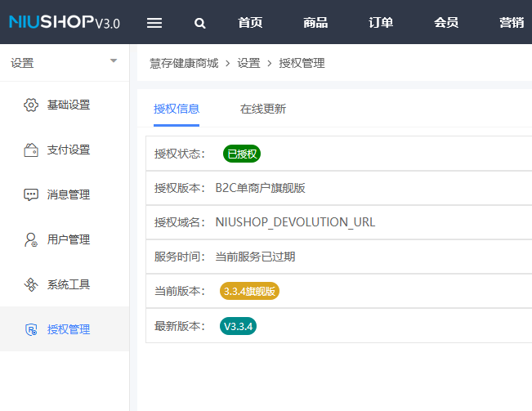
Task: Click the hamburger menu icon
Action: click(x=154, y=23)
